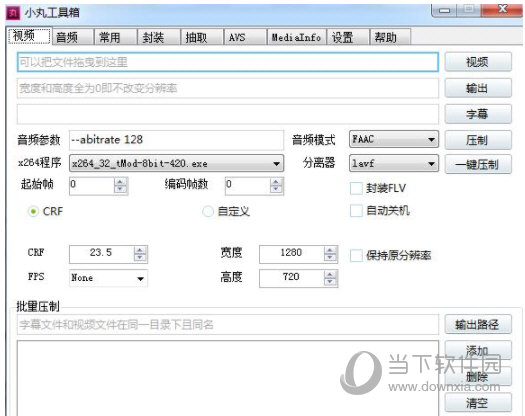The height and width of the screenshot is (416, 525).
Task: Open the 分离器 lavf dropdown
Action: point(393,163)
